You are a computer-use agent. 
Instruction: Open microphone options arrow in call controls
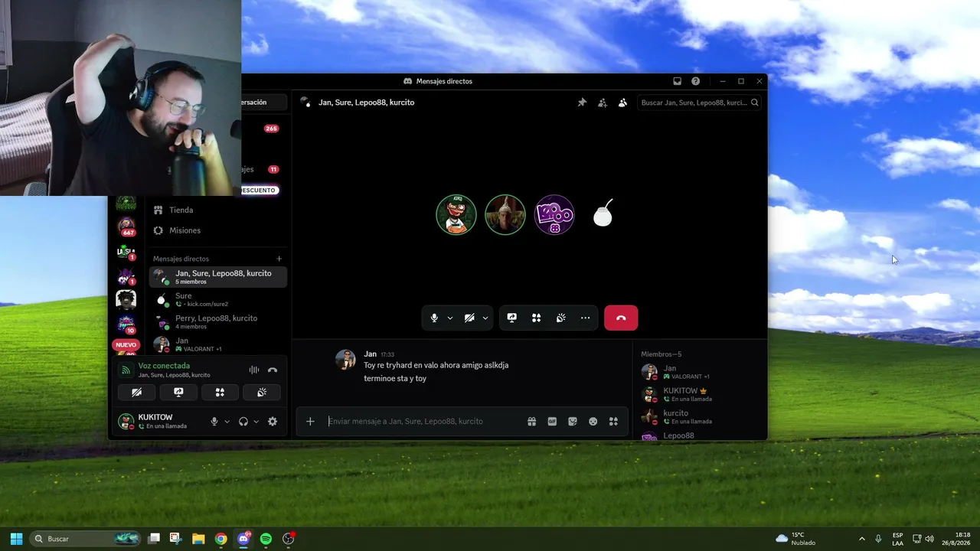[x=450, y=318]
